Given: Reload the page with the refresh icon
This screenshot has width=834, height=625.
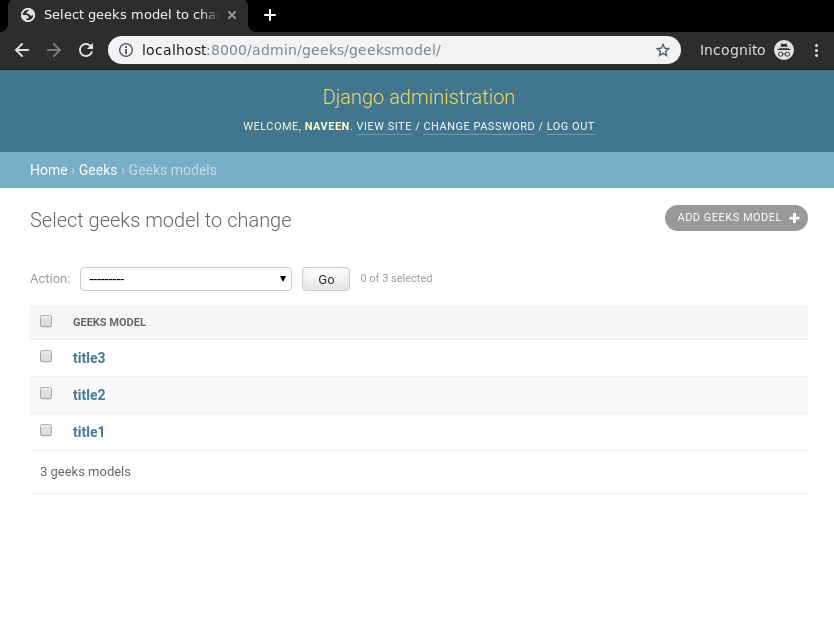Looking at the screenshot, I should coord(86,50).
